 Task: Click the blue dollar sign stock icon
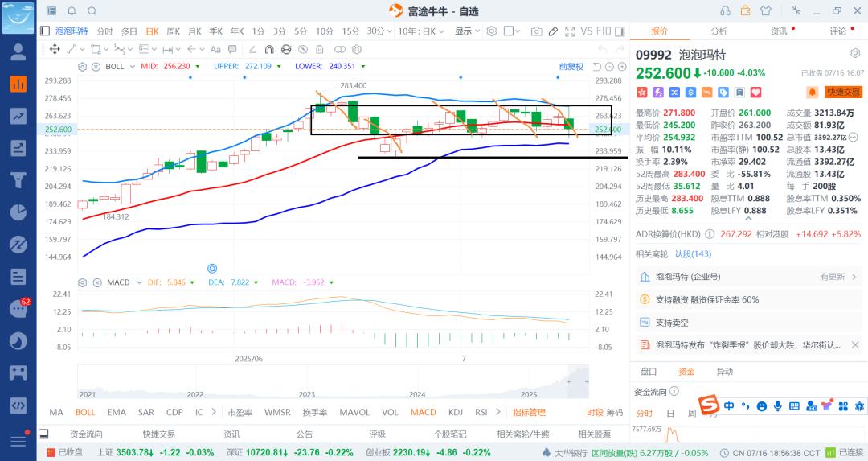pos(690,93)
